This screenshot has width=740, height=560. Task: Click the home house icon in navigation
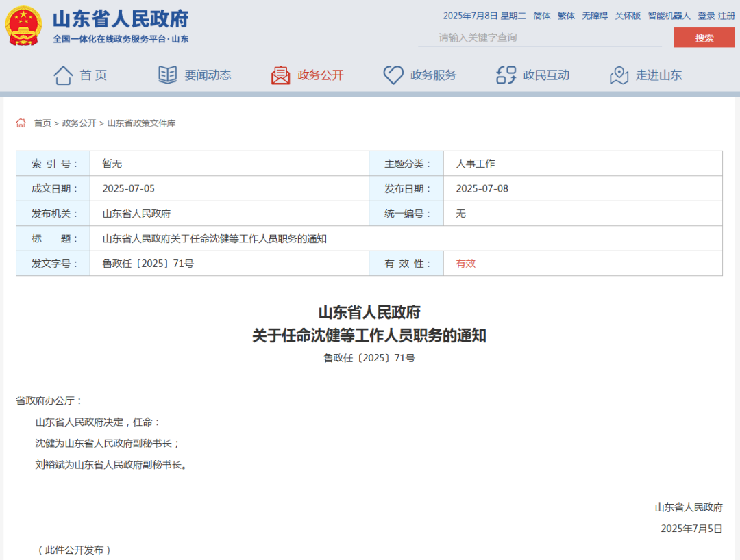63,75
